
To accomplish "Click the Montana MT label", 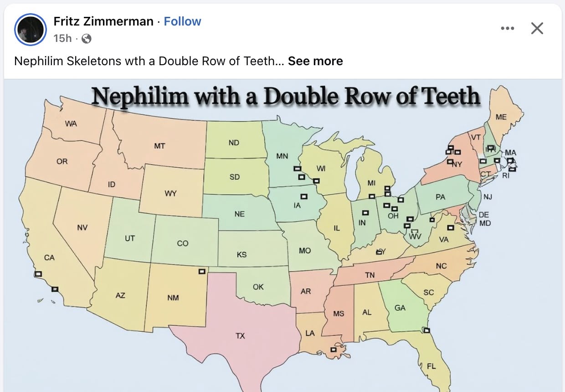I will [x=159, y=146].
